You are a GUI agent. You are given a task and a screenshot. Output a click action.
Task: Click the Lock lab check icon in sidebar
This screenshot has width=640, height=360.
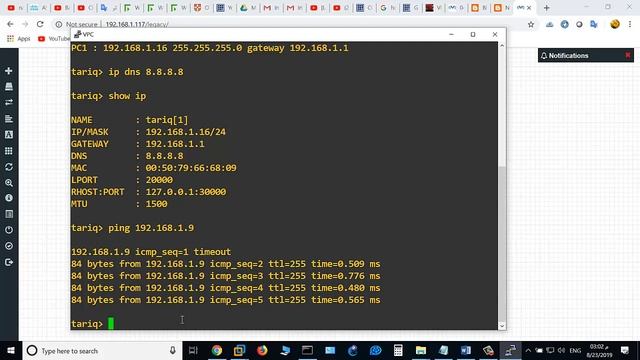(9, 246)
